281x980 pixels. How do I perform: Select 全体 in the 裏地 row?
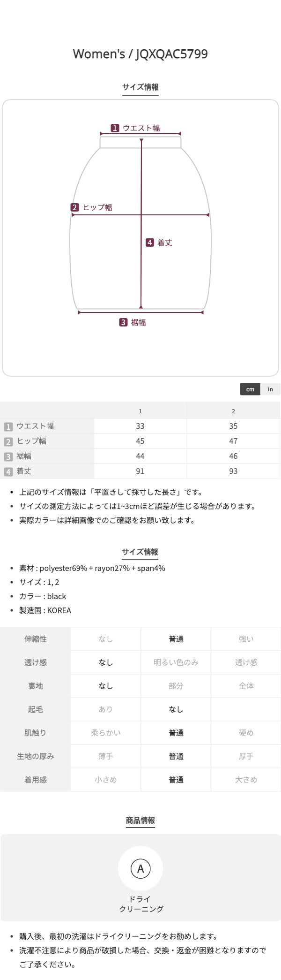point(246,686)
